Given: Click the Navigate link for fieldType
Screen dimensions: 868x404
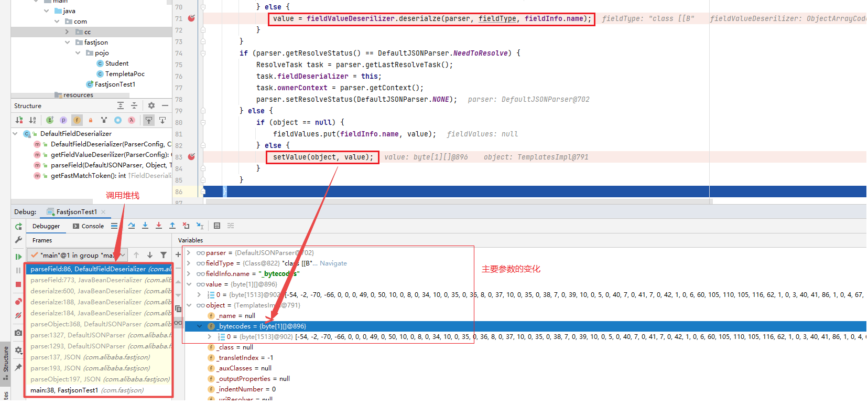Looking at the screenshot, I should (x=333, y=263).
